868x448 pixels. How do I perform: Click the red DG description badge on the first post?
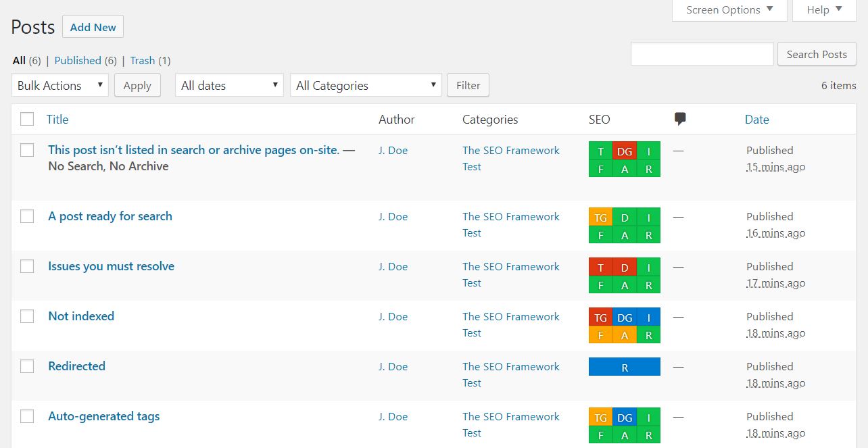(x=623, y=151)
